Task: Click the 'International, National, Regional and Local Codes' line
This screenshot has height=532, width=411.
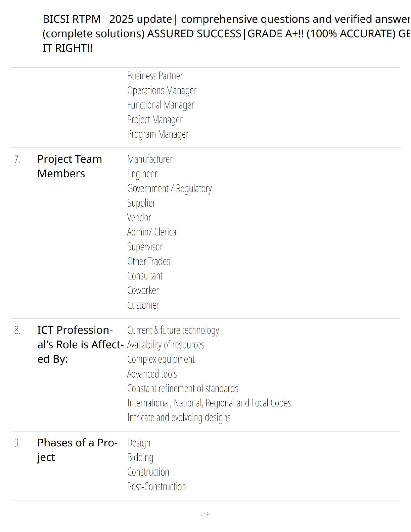Action: pyautogui.click(x=209, y=403)
